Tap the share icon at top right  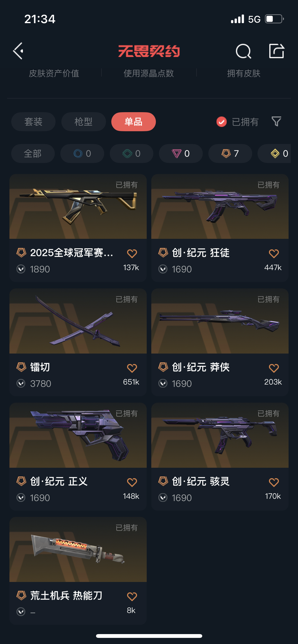click(277, 51)
